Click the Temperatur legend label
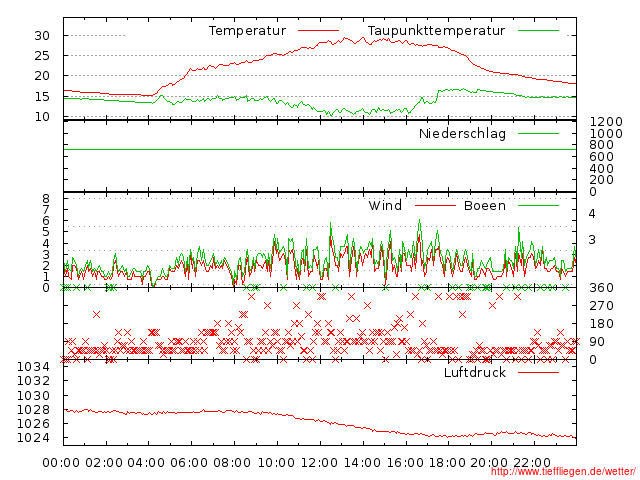The image size is (640, 480). [247, 31]
